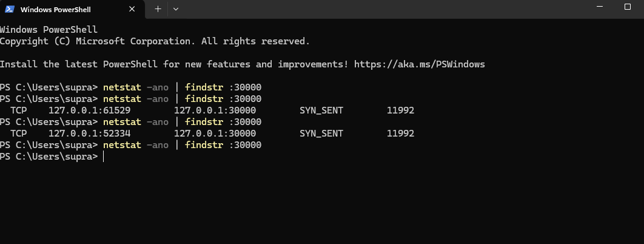Screen dimensions: 644x244
Task: Click the first netstat command line
Action: coord(182,87)
